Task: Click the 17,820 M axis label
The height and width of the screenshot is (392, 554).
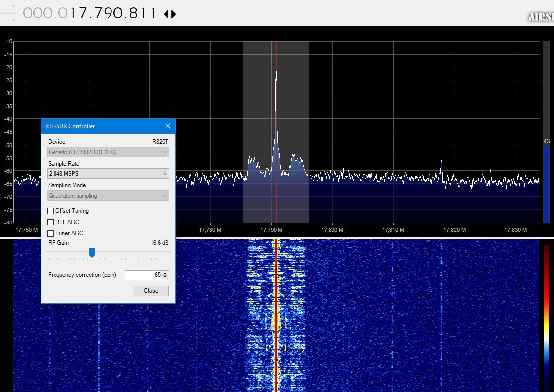Action: coord(455,230)
